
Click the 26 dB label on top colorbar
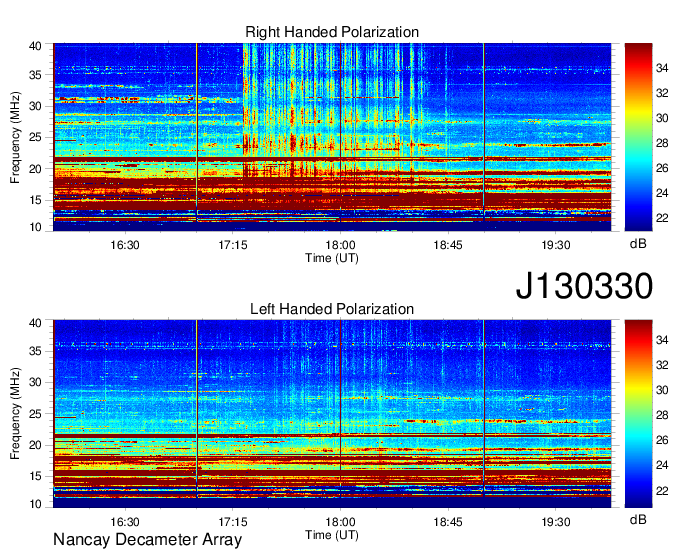pos(662,168)
